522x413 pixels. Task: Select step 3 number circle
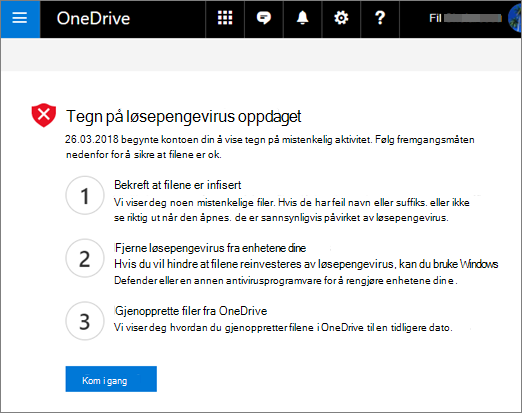[85, 321]
